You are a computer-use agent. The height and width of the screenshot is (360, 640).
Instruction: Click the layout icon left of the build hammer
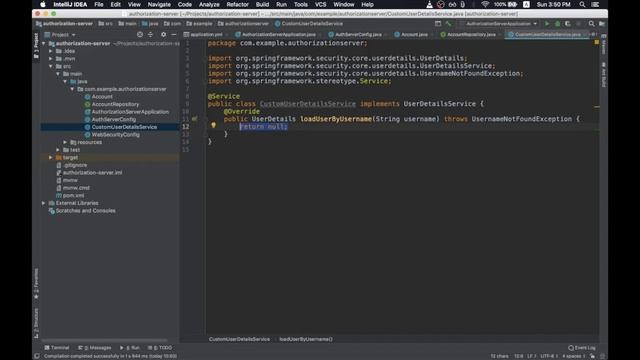point(438,24)
